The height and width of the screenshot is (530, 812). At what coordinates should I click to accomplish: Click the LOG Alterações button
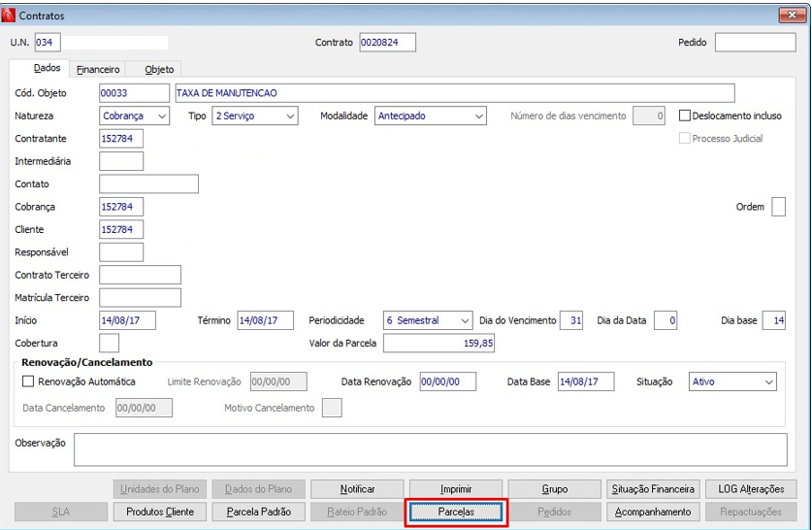pyautogui.click(x=751, y=489)
